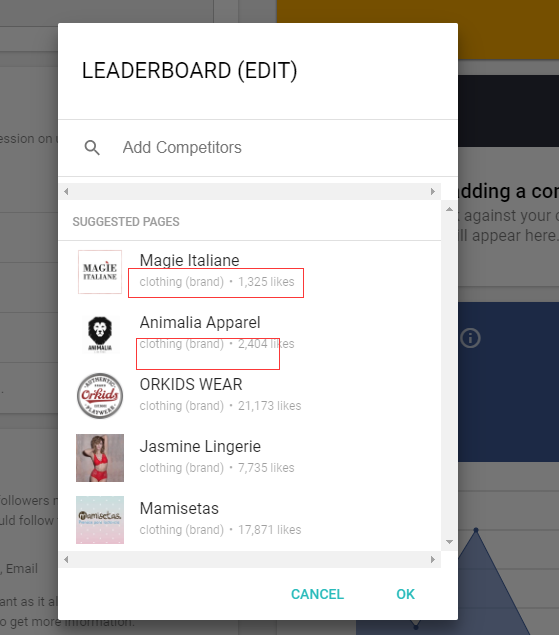This screenshot has height=635, width=559.
Task: Confirm with the OK button
Action: pyautogui.click(x=405, y=594)
